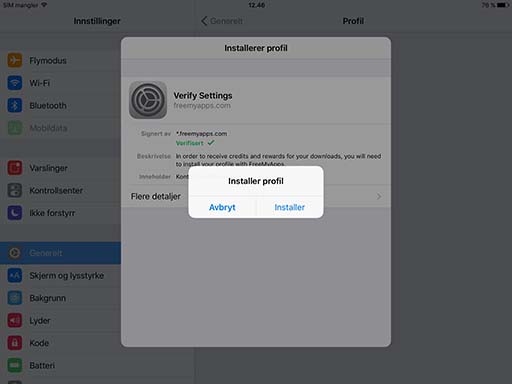Tap the Ikke forstyrr moon icon
512x384 pixels.
(15, 213)
